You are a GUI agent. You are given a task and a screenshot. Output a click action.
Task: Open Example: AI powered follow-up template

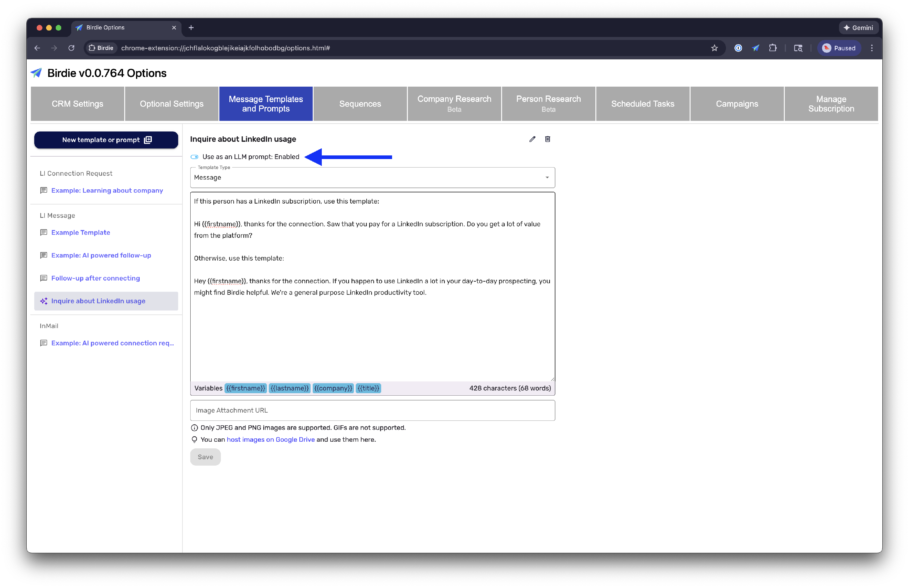[101, 255]
